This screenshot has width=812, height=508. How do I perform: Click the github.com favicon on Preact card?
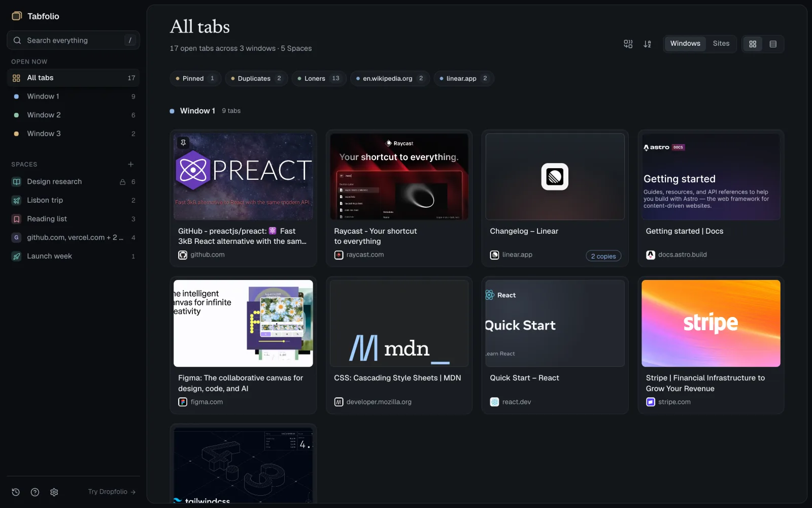(x=183, y=255)
